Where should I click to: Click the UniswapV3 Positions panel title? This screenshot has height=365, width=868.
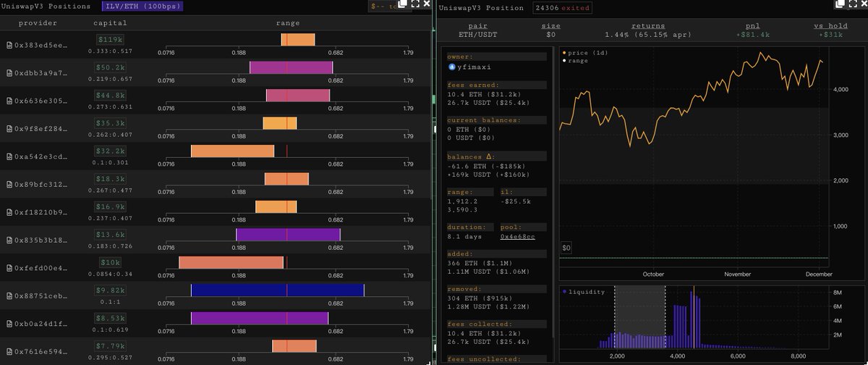[x=46, y=6]
